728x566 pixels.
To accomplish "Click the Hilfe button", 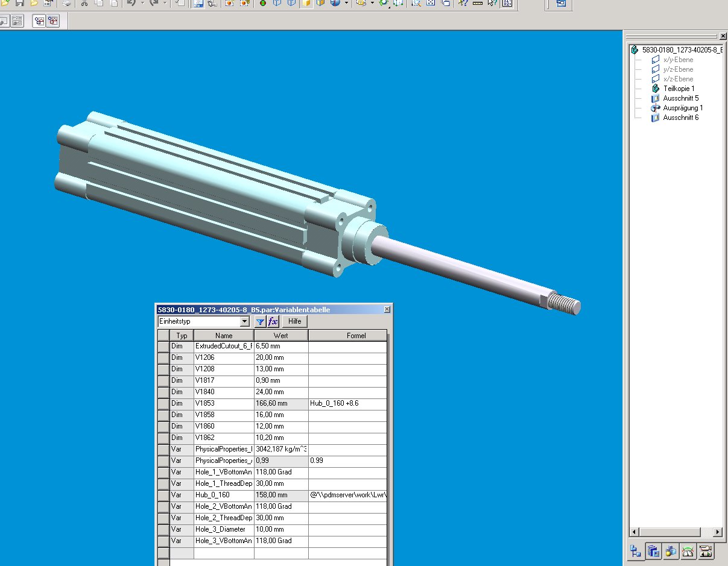I will 294,322.
